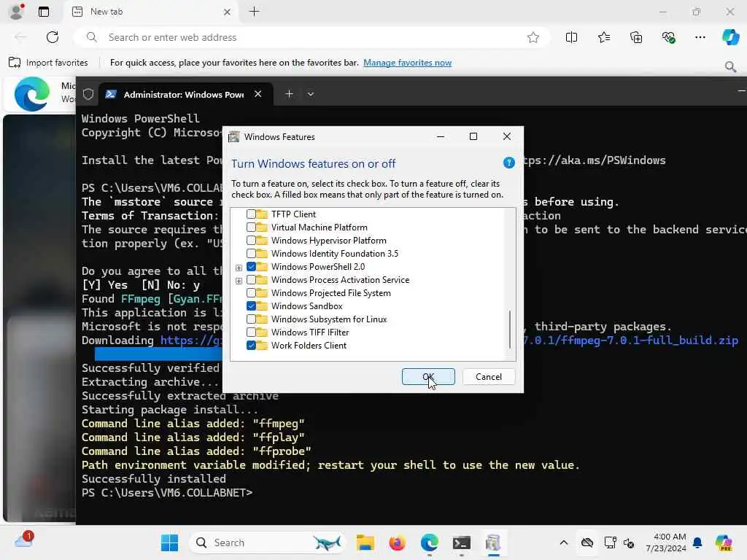Launch Firefox from the taskbar
Screen dimensions: 747x560
click(x=397, y=542)
